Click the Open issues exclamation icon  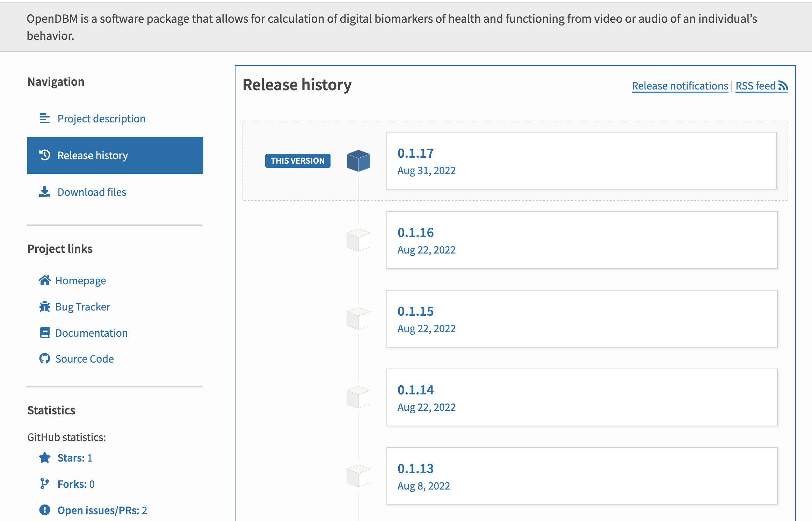(x=45, y=510)
